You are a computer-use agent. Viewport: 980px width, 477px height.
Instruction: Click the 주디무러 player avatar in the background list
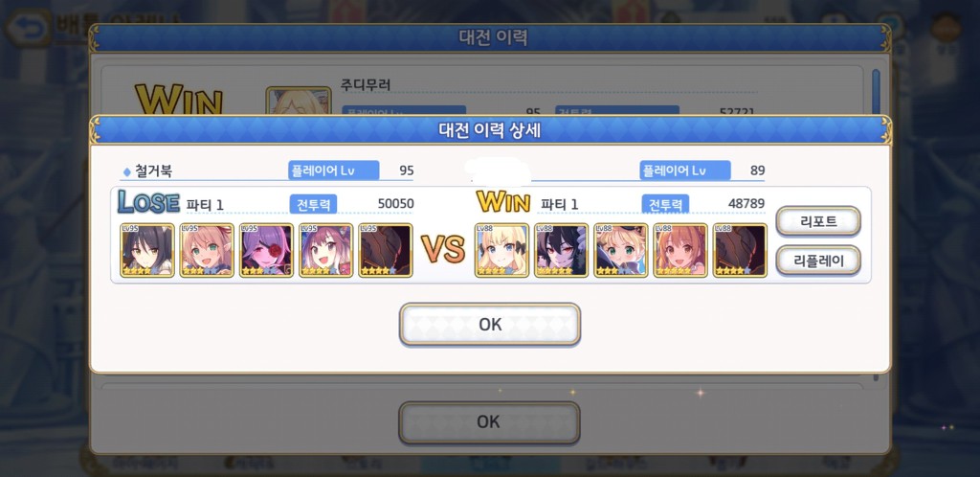tap(299, 102)
